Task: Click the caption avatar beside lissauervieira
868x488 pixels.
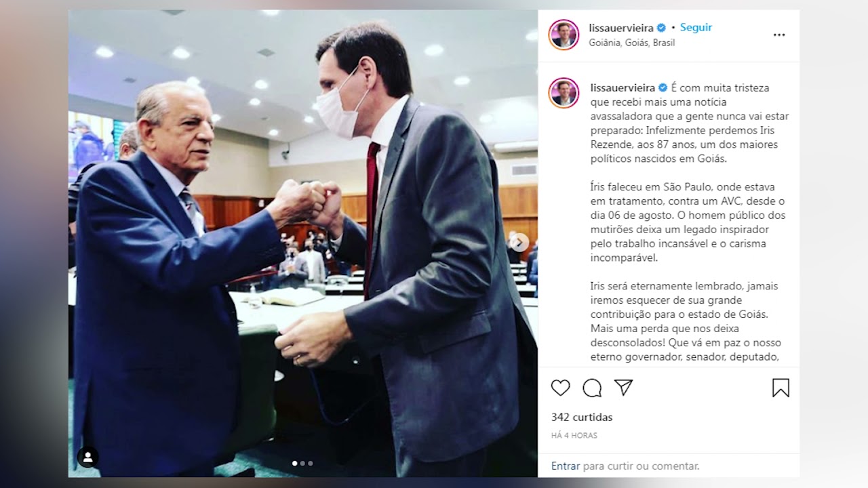Action: pos(564,93)
